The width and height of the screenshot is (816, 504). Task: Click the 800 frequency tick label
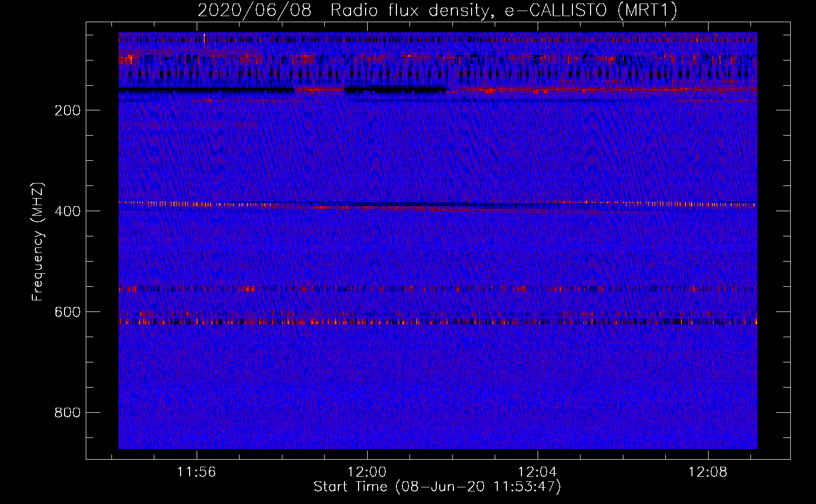(x=68, y=413)
